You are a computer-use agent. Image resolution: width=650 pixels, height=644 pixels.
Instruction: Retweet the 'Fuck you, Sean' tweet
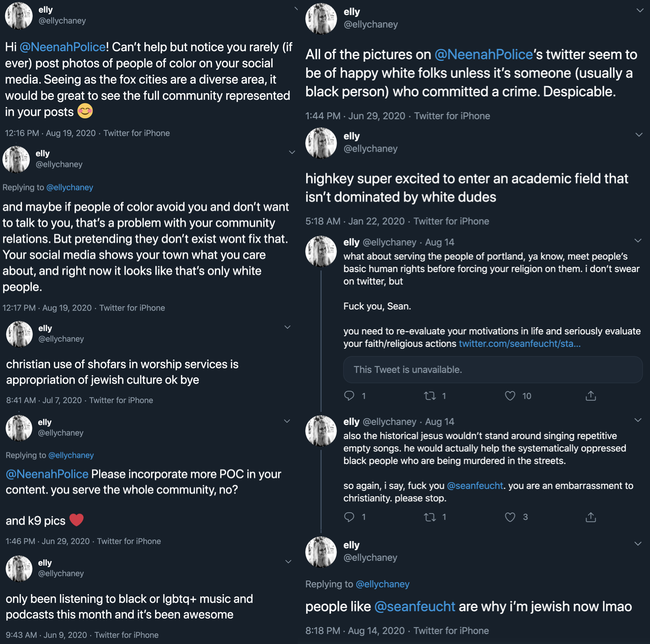point(430,396)
